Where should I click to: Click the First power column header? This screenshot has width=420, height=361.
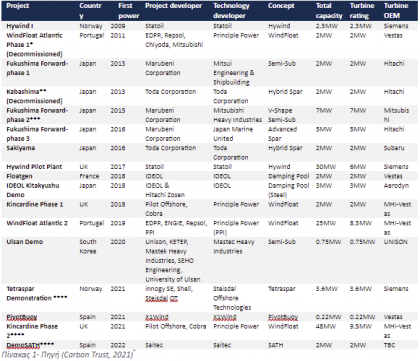tap(129, 11)
